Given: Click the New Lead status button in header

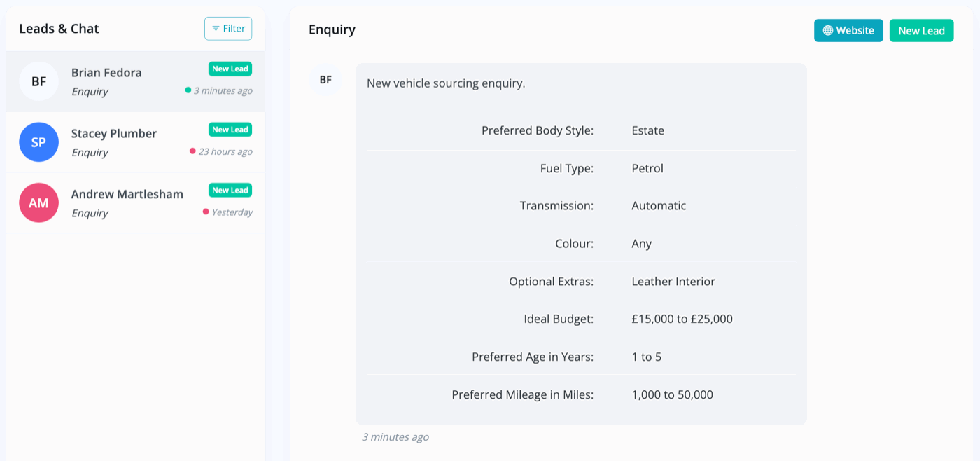Looking at the screenshot, I should [921, 31].
